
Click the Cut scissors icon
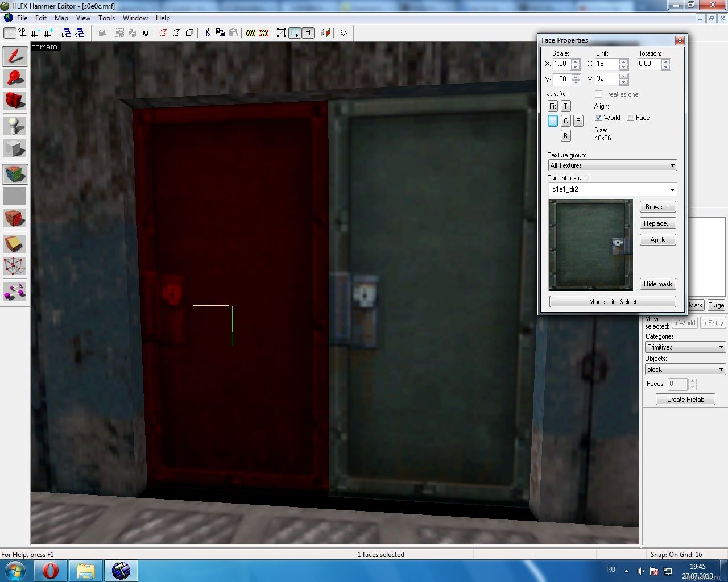tap(207, 33)
